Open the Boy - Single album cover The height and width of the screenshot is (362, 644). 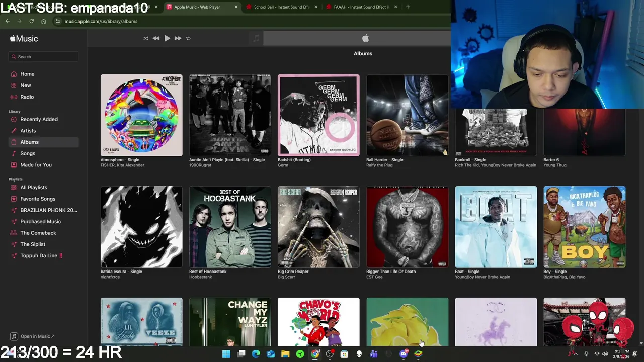pyautogui.click(x=584, y=227)
